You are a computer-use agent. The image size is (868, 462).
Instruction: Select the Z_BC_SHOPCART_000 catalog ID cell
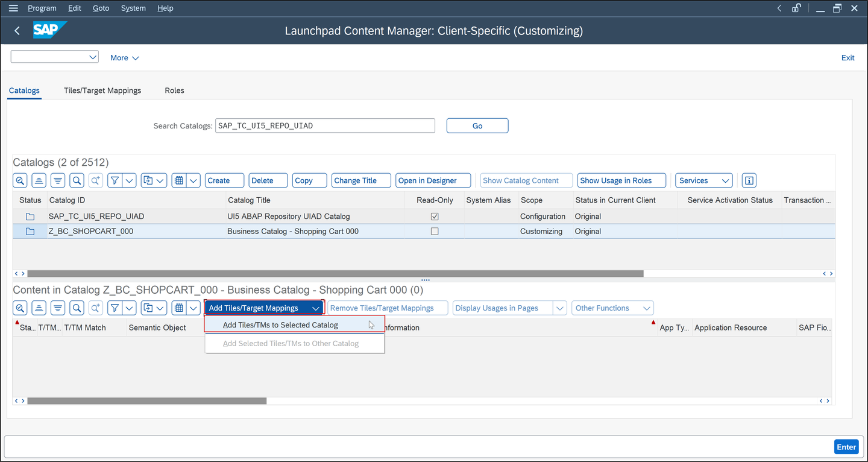pos(137,232)
